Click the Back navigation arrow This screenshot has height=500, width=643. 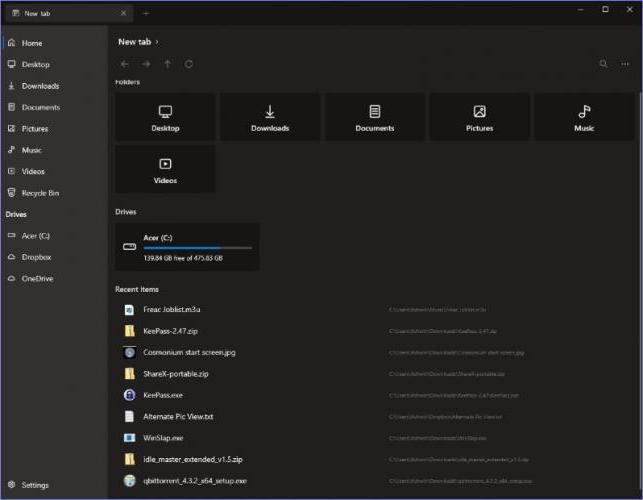(124, 64)
